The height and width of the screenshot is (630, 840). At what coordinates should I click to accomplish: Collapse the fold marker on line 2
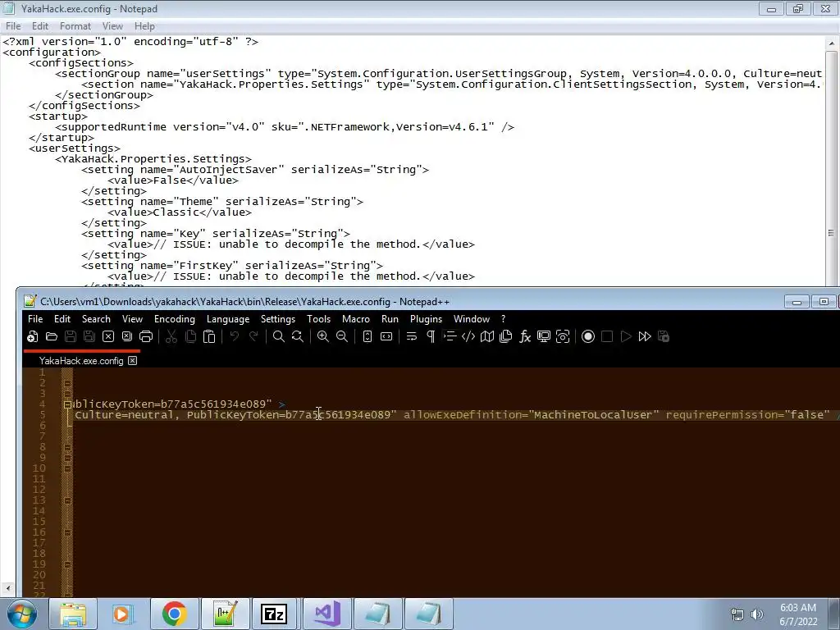point(67,383)
